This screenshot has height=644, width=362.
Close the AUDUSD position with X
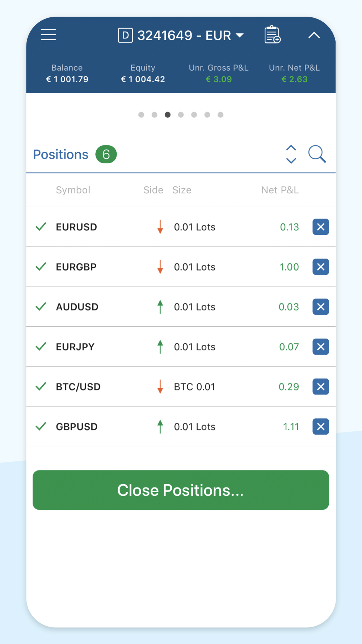(321, 307)
